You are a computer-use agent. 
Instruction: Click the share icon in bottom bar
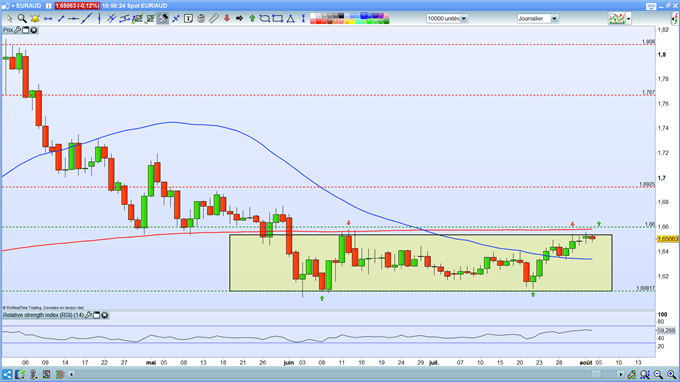(x=7, y=374)
